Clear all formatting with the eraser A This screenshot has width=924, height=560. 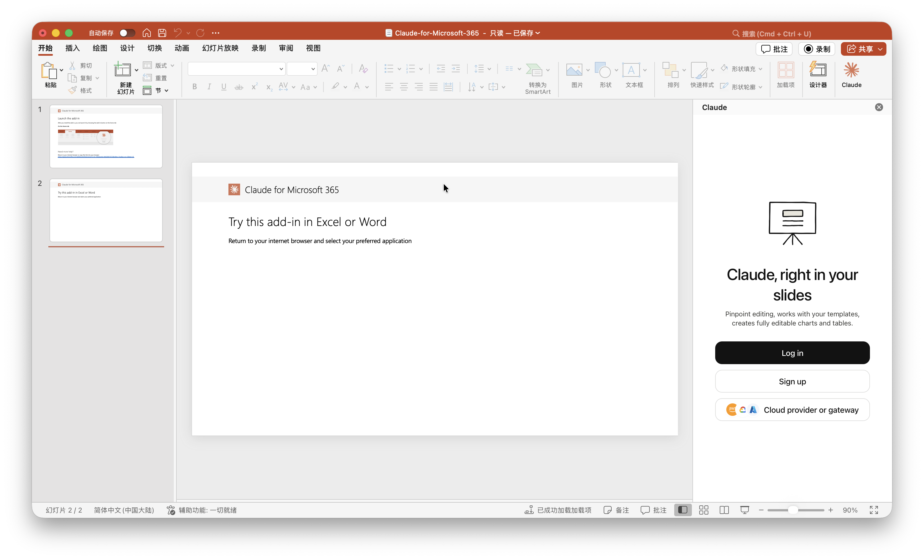(363, 68)
